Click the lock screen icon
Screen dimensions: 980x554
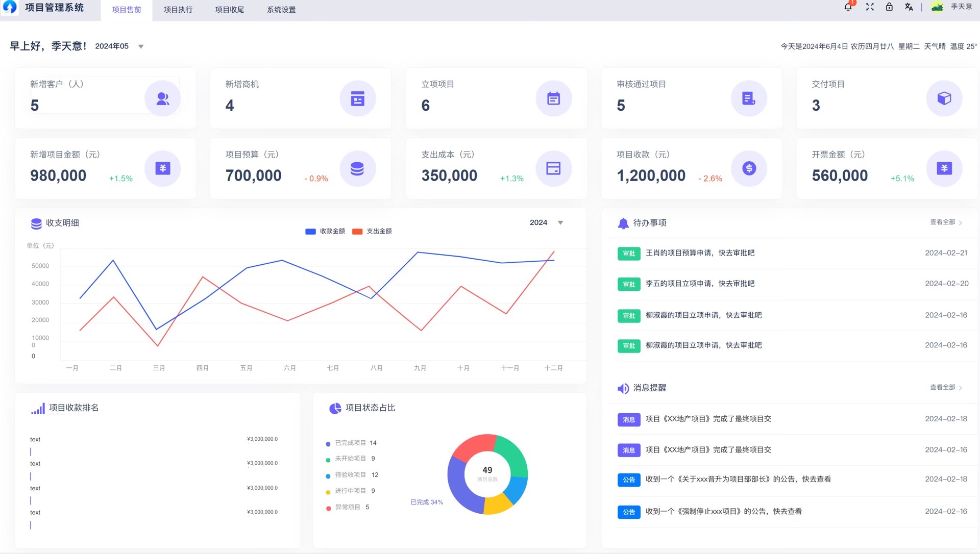pyautogui.click(x=889, y=7)
